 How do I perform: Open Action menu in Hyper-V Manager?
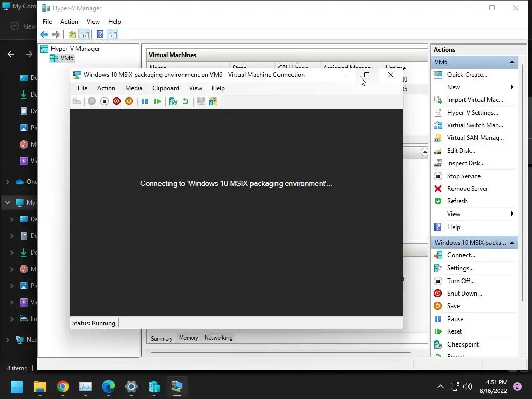point(69,22)
